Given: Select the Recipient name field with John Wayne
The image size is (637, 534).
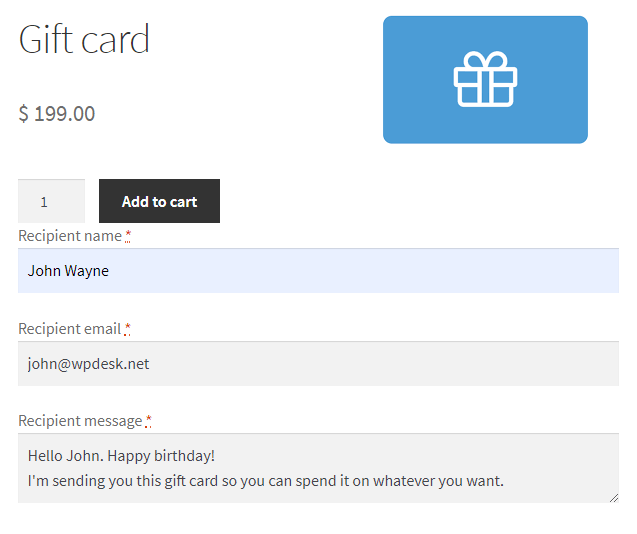Looking at the screenshot, I should click(318, 271).
